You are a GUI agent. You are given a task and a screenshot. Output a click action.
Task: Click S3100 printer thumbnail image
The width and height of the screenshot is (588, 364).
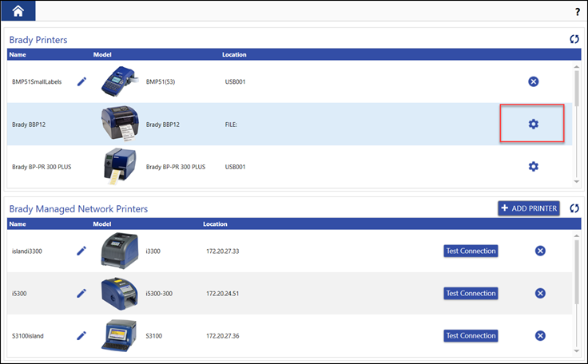[120, 335]
